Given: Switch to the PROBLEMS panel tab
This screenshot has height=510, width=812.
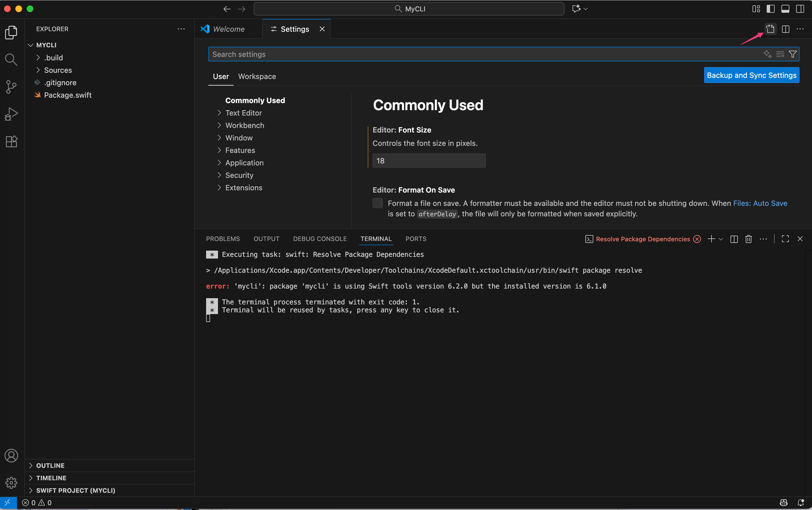Looking at the screenshot, I should [223, 239].
